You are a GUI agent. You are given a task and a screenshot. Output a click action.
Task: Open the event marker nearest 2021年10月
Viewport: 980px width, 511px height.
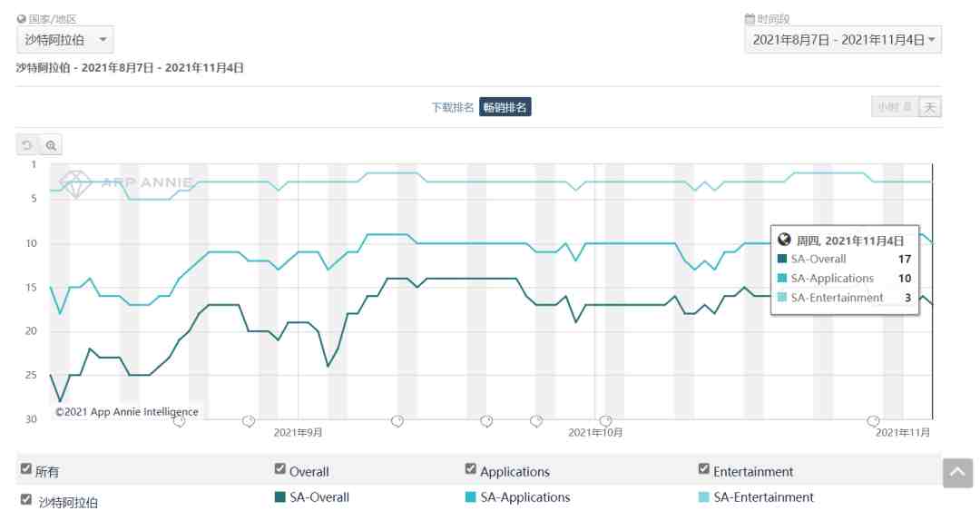[x=605, y=421]
